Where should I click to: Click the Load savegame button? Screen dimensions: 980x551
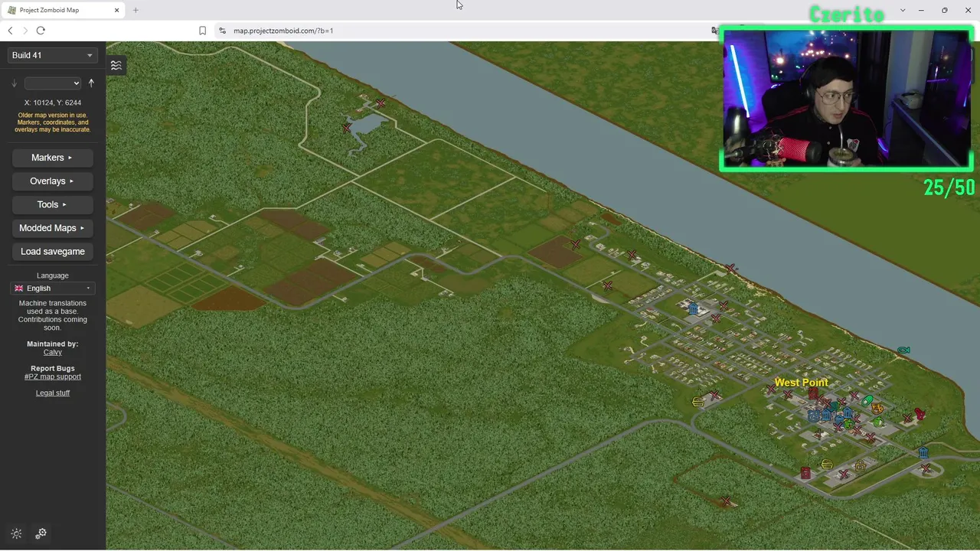pos(53,252)
